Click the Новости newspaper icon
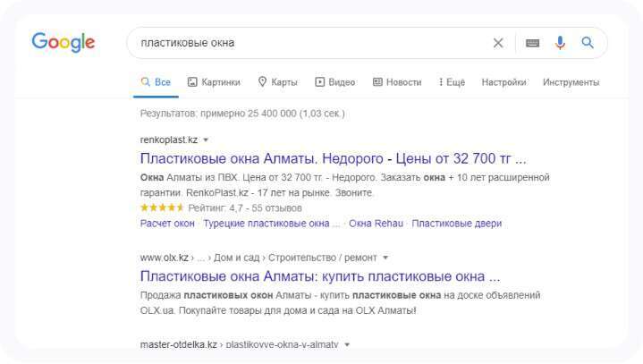The height and width of the screenshot is (364, 643). [377, 82]
